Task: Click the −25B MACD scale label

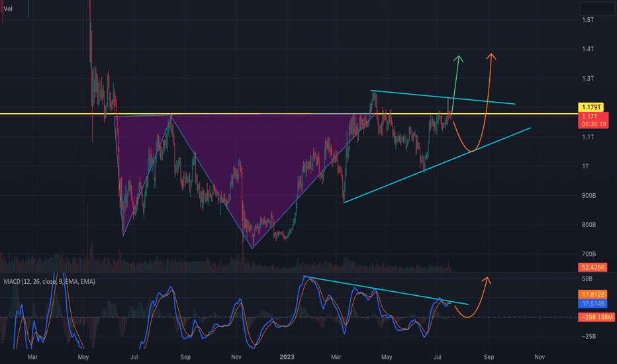Action: click(x=589, y=336)
